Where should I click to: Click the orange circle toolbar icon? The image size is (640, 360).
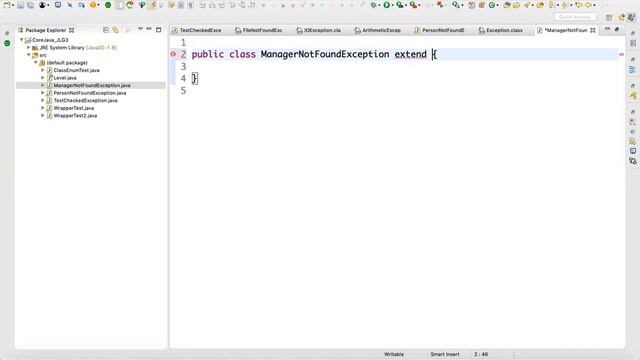pos(93,5)
